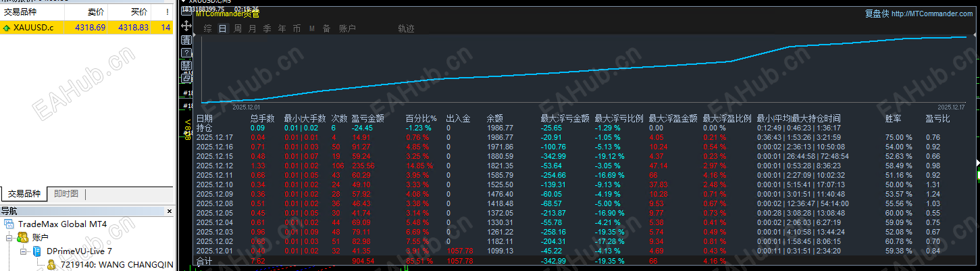Click the move cross-arrows icon
Screen dimensions: 980x271
click(186, 26)
